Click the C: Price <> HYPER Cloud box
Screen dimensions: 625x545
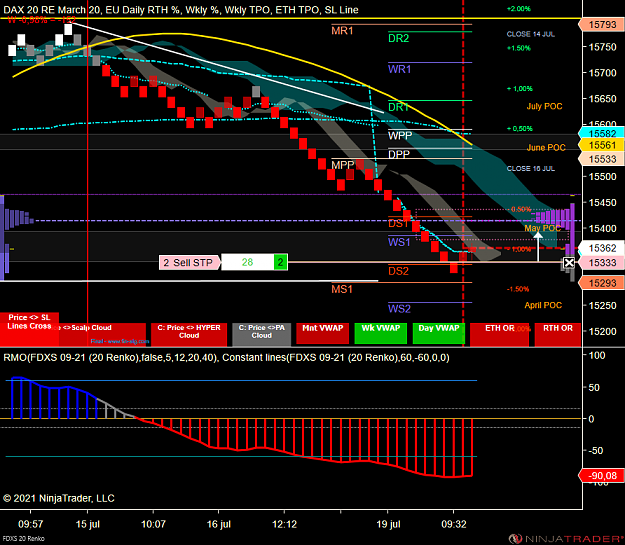click(189, 334)
